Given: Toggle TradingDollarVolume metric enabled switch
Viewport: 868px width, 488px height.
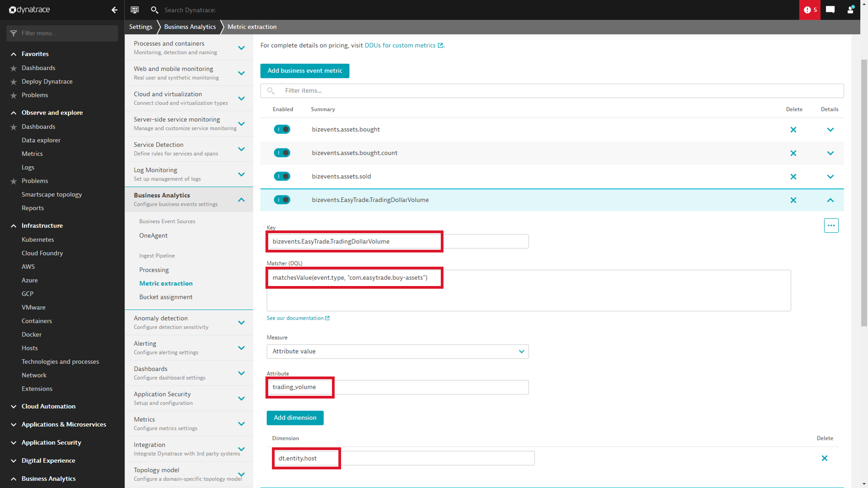Looking at the screenshot, I should pos(282,200).
